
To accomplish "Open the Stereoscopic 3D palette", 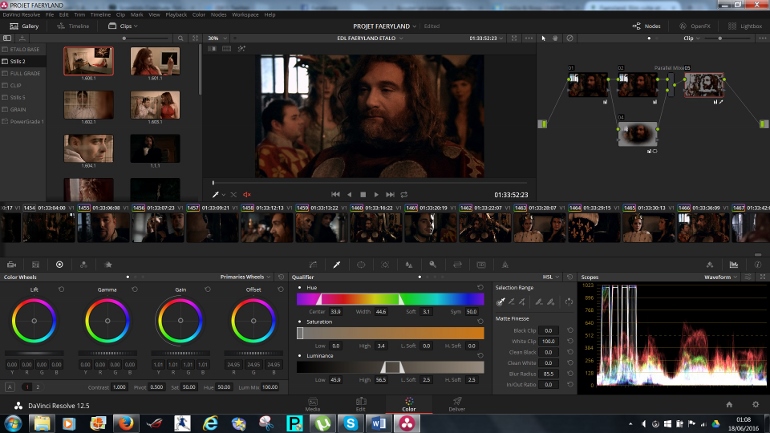I will click(x=481, y=265).
